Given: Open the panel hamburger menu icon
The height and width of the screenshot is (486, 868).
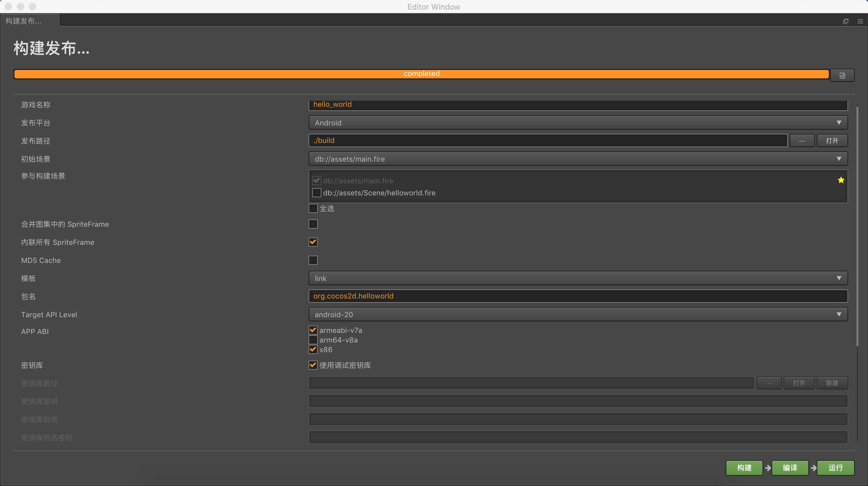Looking at the screenshot, I should tap(860, 21).
